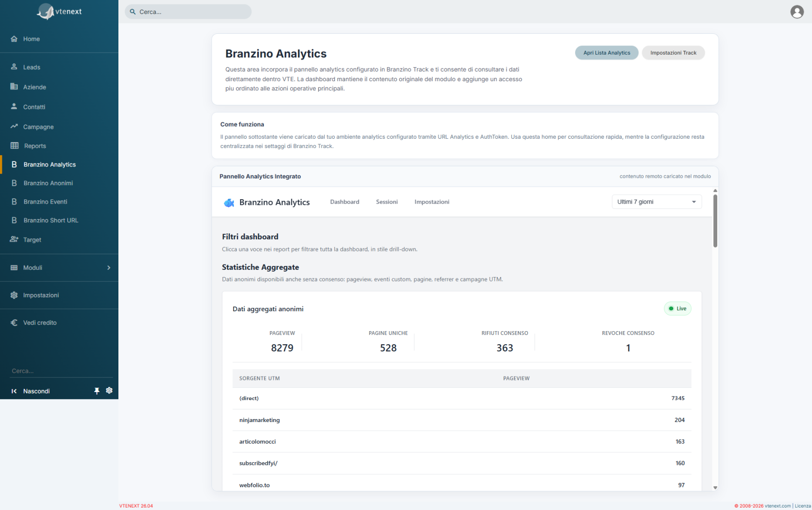
Task: Click the scroll-down arrow of analytics panel
Action: coord(715,488)
